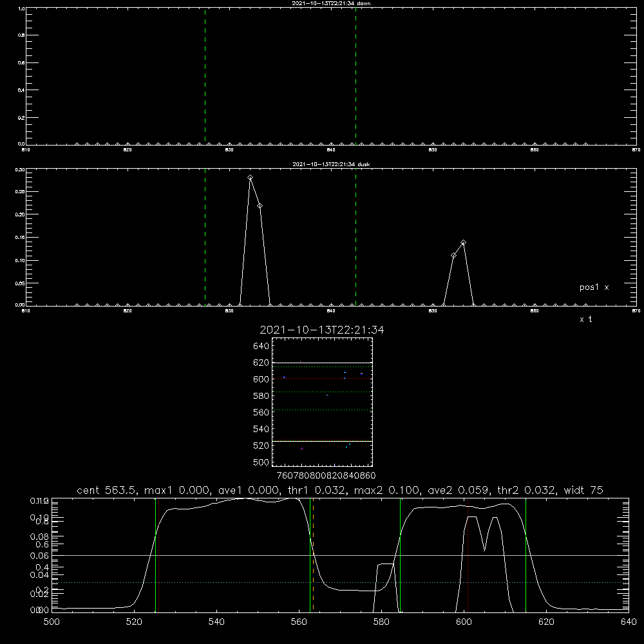Click the '520' y-axis label of scatter plot
The image size is (644, 644).
point(261,446)
